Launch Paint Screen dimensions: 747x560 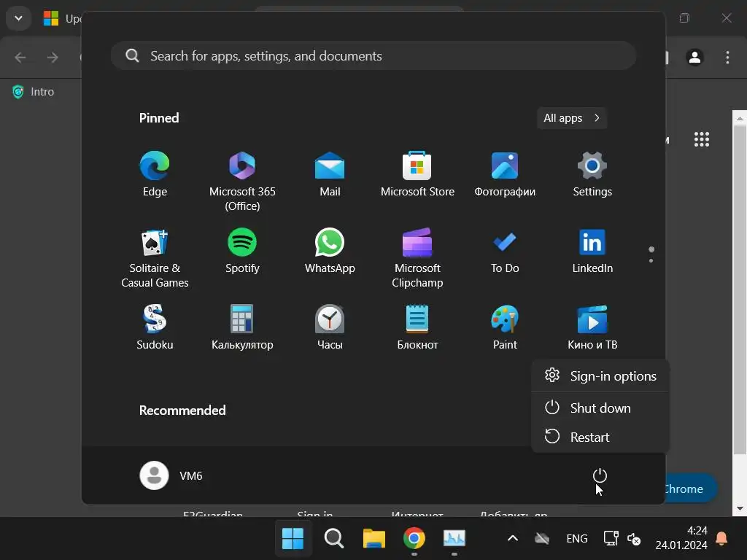click(x=505, y=327)
